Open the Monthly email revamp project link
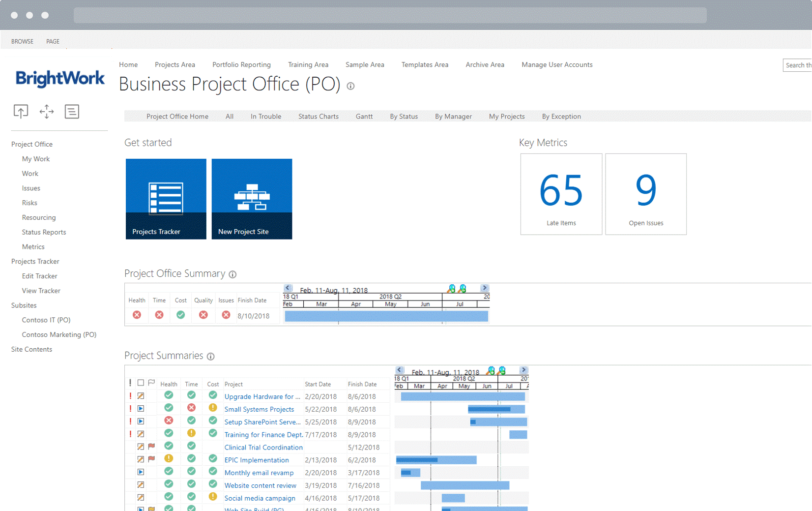This screenshot has width=812, height=511. 259,473
